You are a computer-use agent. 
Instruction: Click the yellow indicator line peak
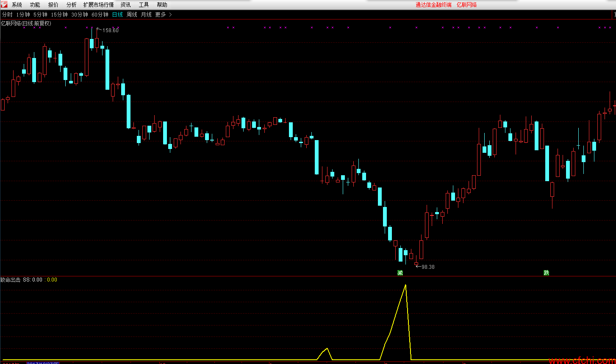[x=405, y=285]
